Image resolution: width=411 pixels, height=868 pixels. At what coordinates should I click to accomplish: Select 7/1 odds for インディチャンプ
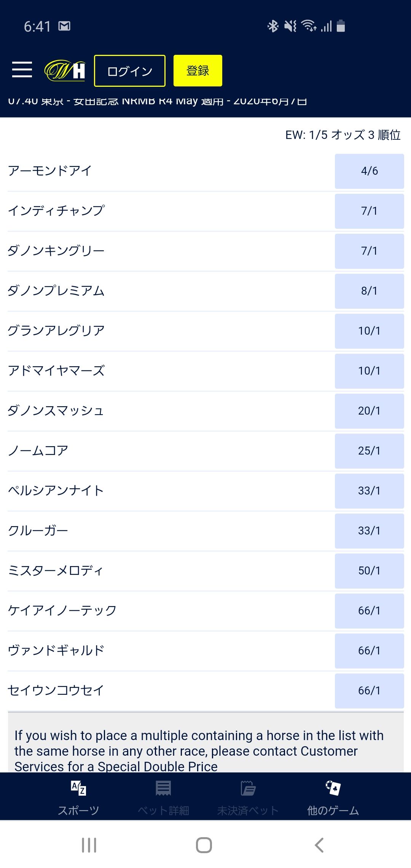[369, 211]
